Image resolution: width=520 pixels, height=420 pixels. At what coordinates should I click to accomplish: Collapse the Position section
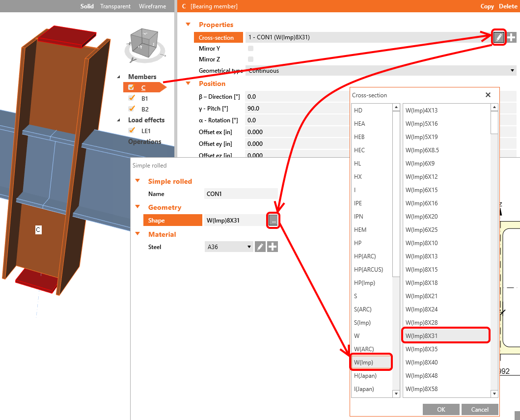click(188, 84)
